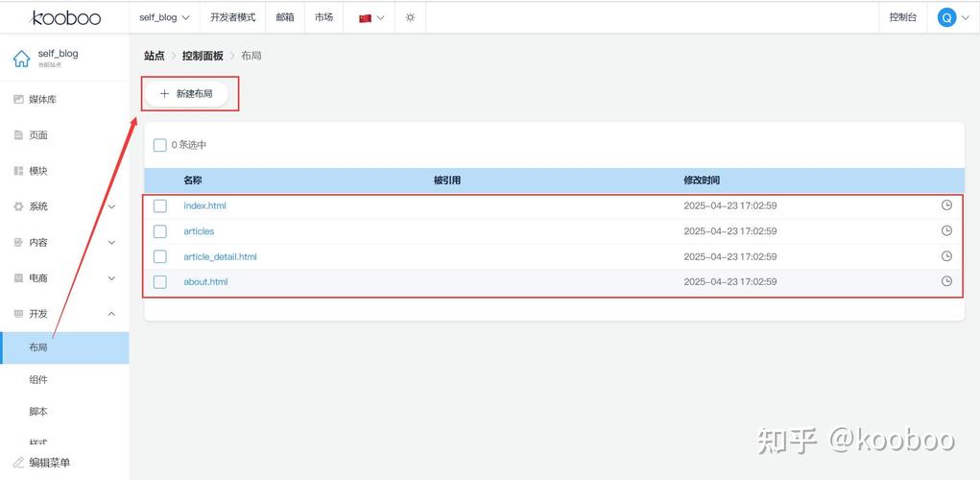
Task: Open history clock icon for about.html
Action: click(946, 281)
